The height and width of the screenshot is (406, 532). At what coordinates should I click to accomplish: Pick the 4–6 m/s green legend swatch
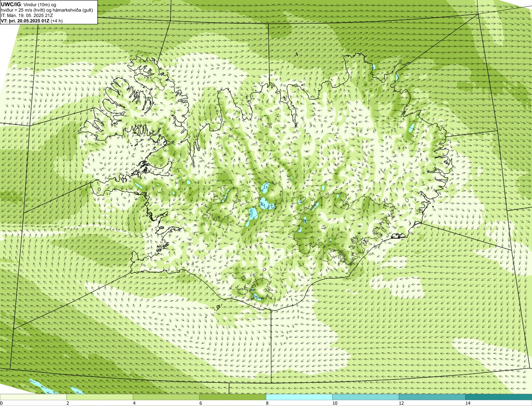166,397
